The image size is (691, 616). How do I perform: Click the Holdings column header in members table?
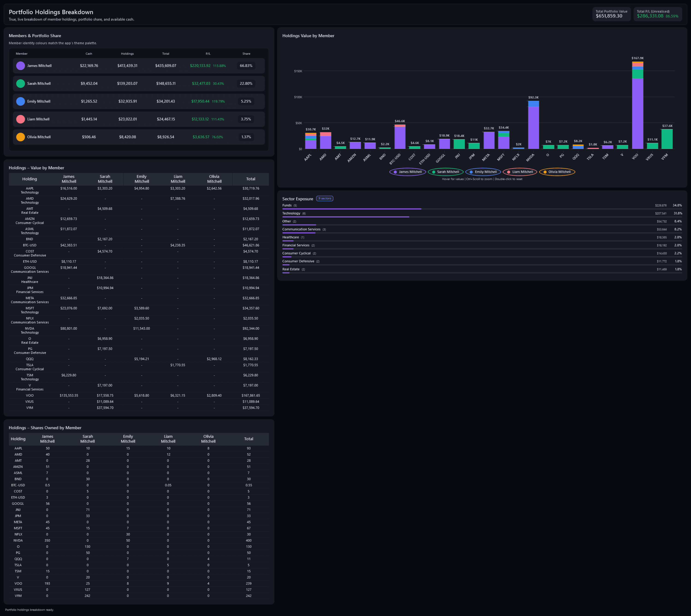pyautogui.click(x=127, y=54)
